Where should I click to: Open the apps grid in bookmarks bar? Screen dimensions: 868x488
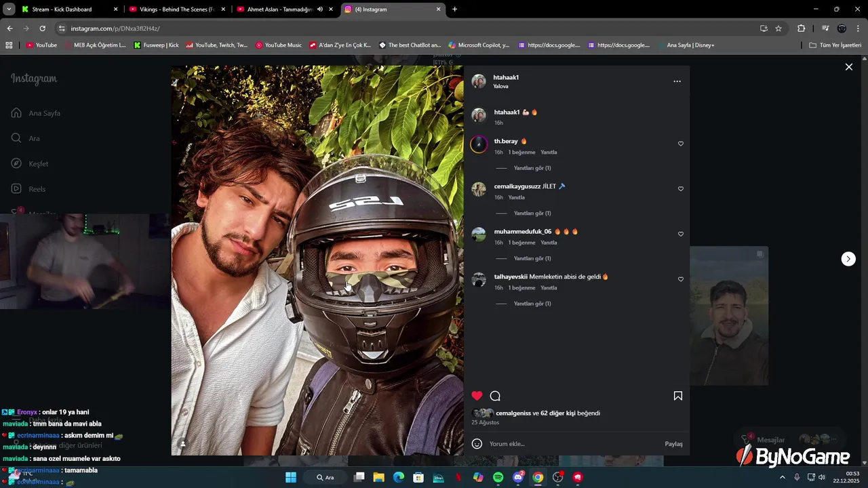(x=9, y=45)
